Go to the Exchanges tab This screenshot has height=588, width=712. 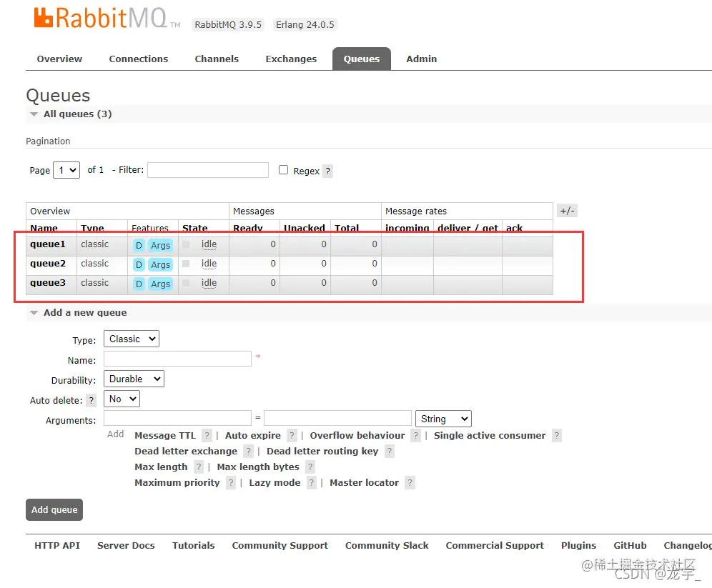[291, 59]
